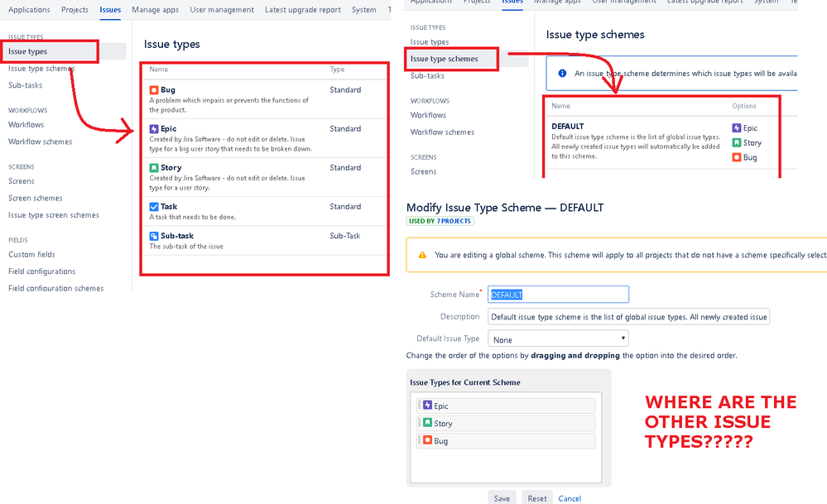Click the Cancel link next to Reset
Image resolution: width=827 pixels, height=504 pixels.
coord(570,498)
